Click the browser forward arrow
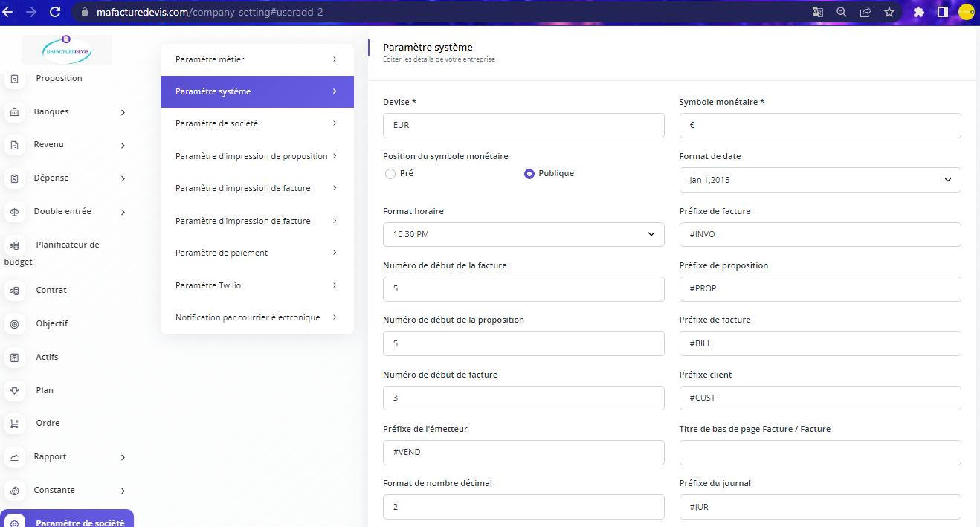 pos(31,12)
